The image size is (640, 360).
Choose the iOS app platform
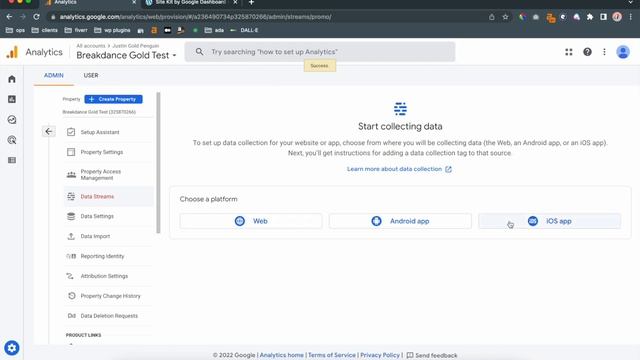click(x=550, y=221)
